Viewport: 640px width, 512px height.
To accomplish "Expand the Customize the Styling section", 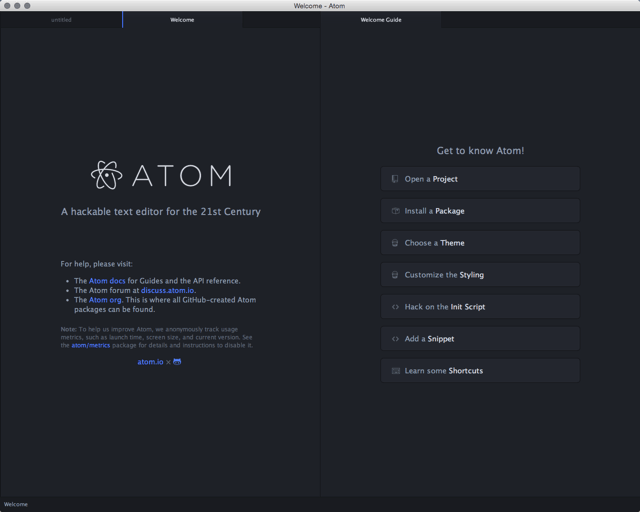I will 480,275.
